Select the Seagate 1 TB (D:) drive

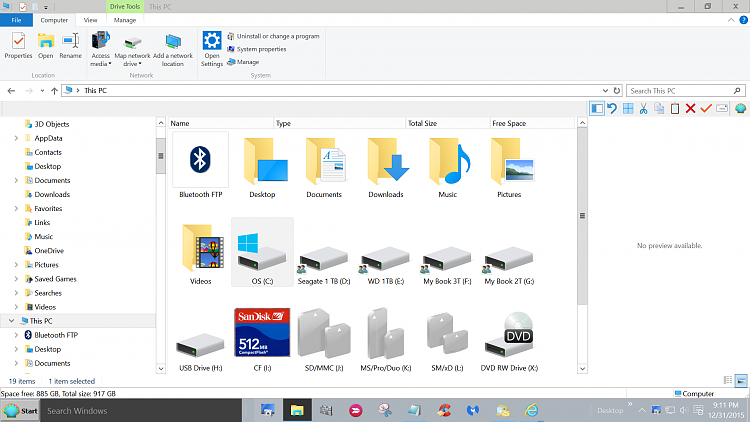[324, 264]
